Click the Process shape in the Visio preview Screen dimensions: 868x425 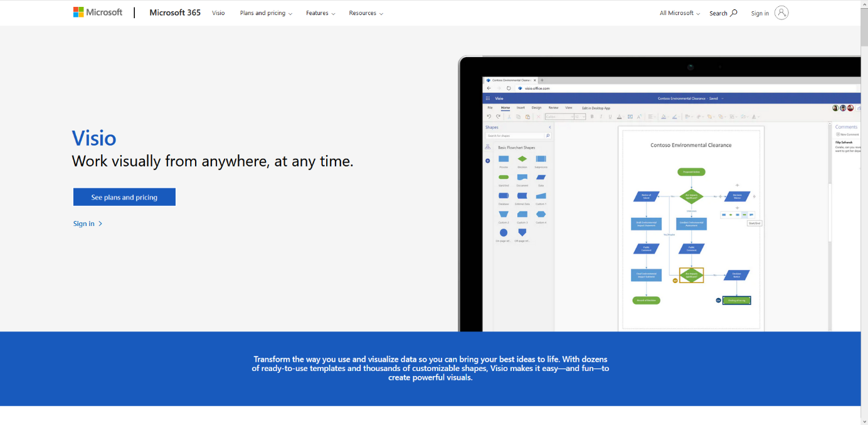(x=504, y=159)
